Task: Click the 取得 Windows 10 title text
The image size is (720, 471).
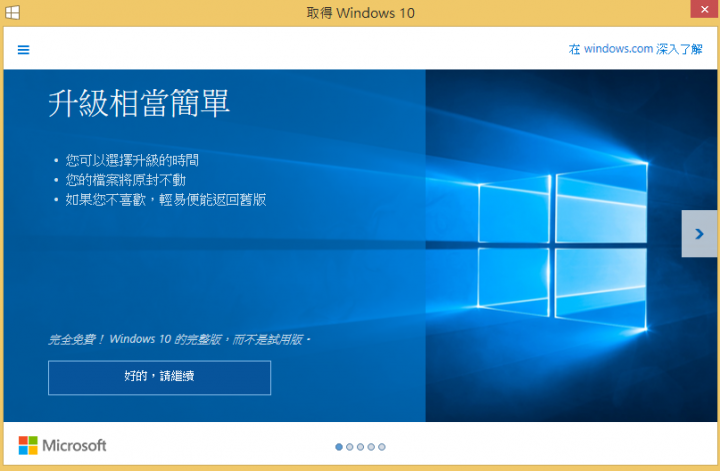Action: click(360, 13)
